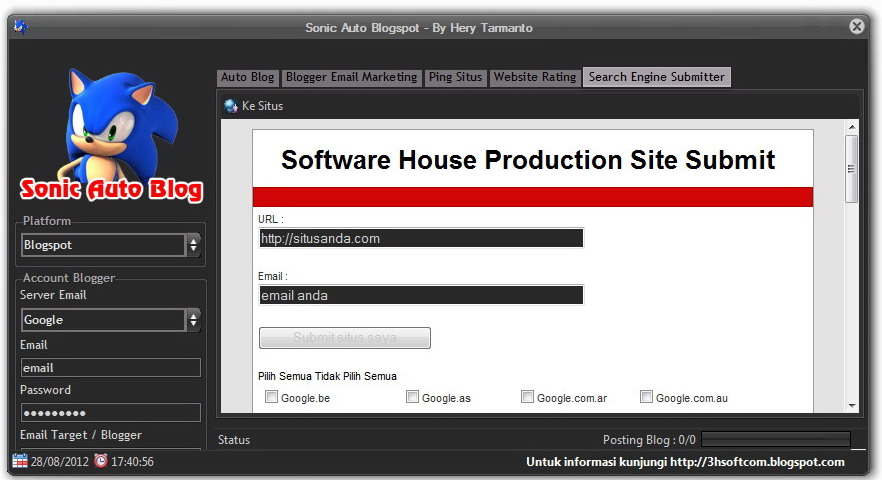
Task: Click the account Email input field
Action: pos(111,367)
